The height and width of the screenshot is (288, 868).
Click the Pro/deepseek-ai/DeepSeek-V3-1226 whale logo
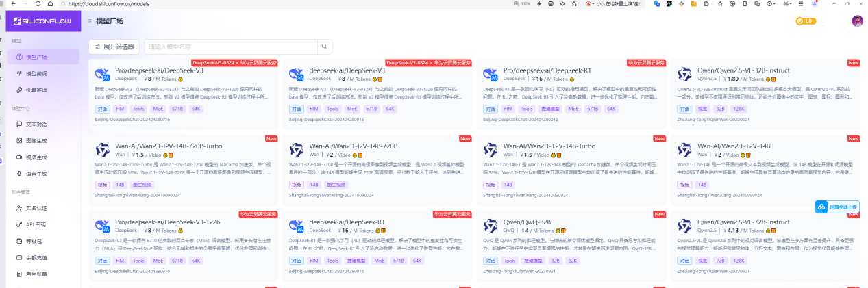[103, 226]
